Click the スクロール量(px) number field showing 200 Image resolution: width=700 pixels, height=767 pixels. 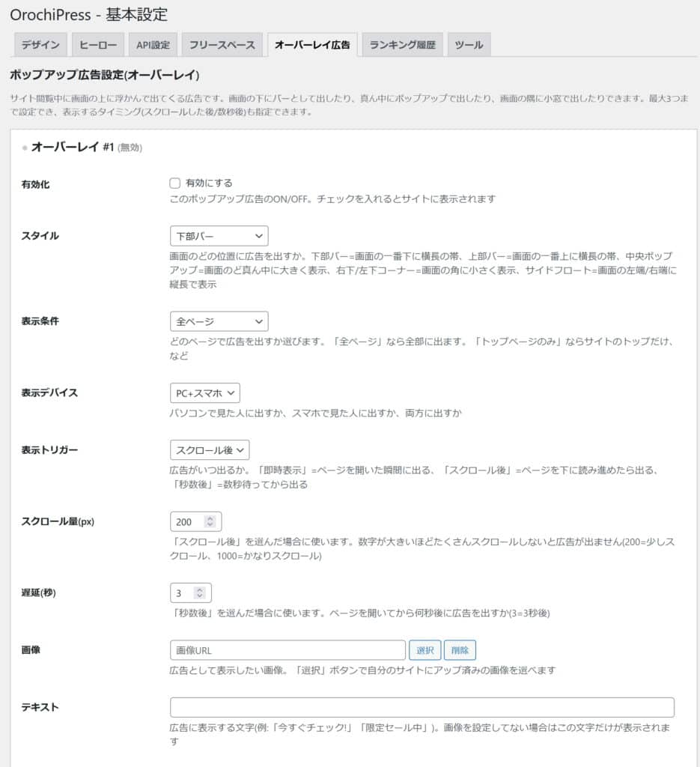coord(187,521)
